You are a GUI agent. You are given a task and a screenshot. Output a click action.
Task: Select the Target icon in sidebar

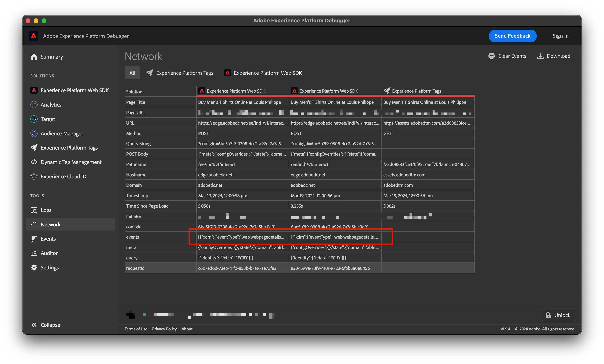(x=34, y=119)
